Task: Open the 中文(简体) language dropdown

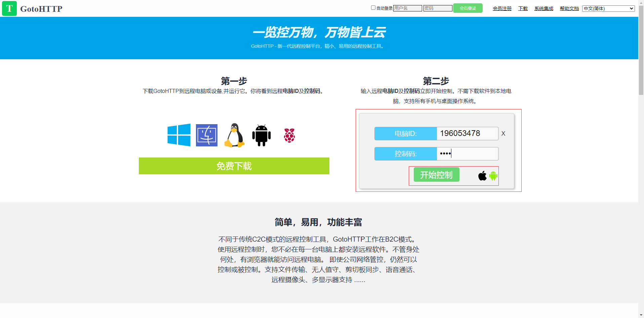Action: (608, 8)
